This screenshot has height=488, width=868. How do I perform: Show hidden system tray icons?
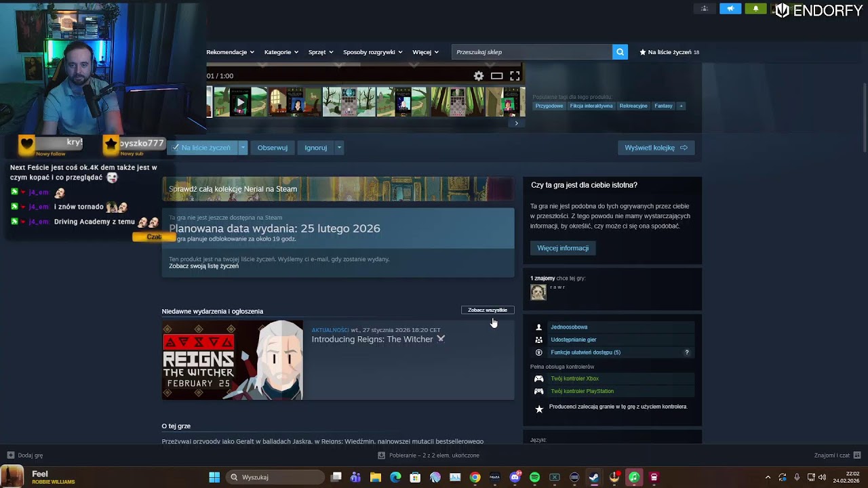(768, 477)
